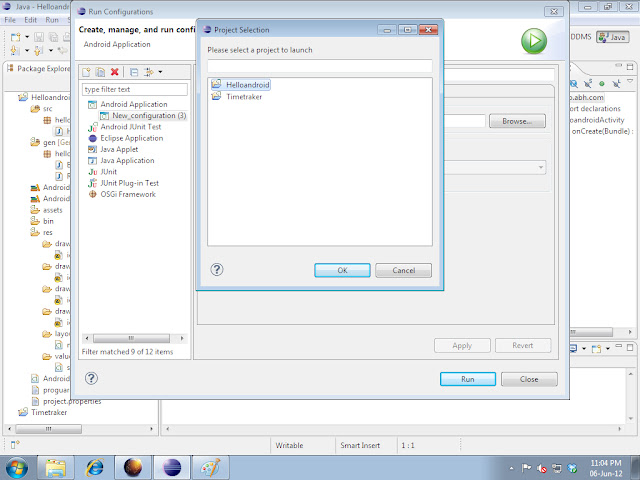640x480 pixels.
Task: Click fast view icon in status bar
Action: point(15,444)
